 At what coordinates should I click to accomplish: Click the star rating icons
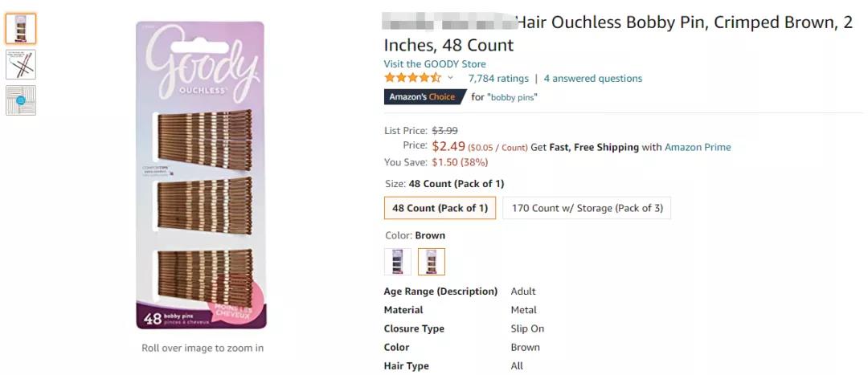point(412,78)
